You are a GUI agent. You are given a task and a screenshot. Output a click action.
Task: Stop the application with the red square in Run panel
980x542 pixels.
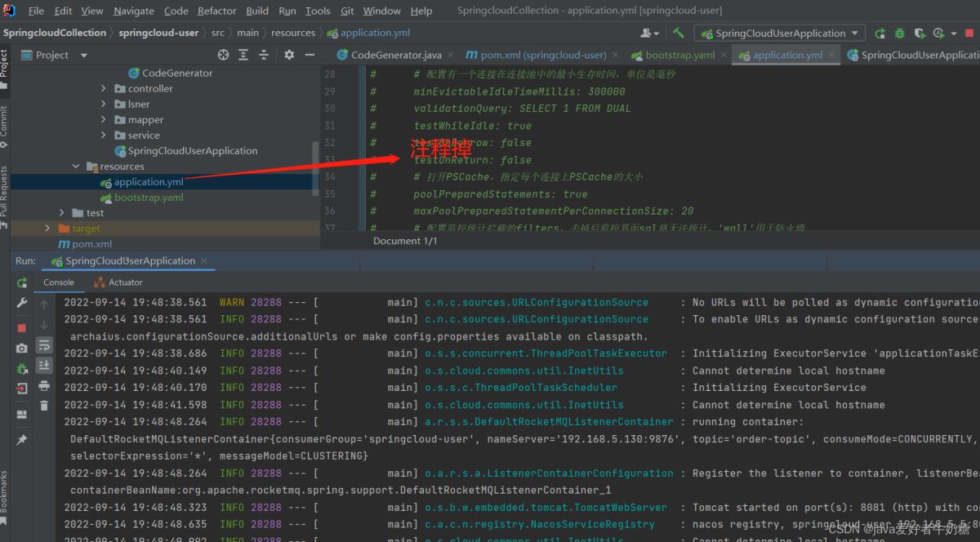22,327
